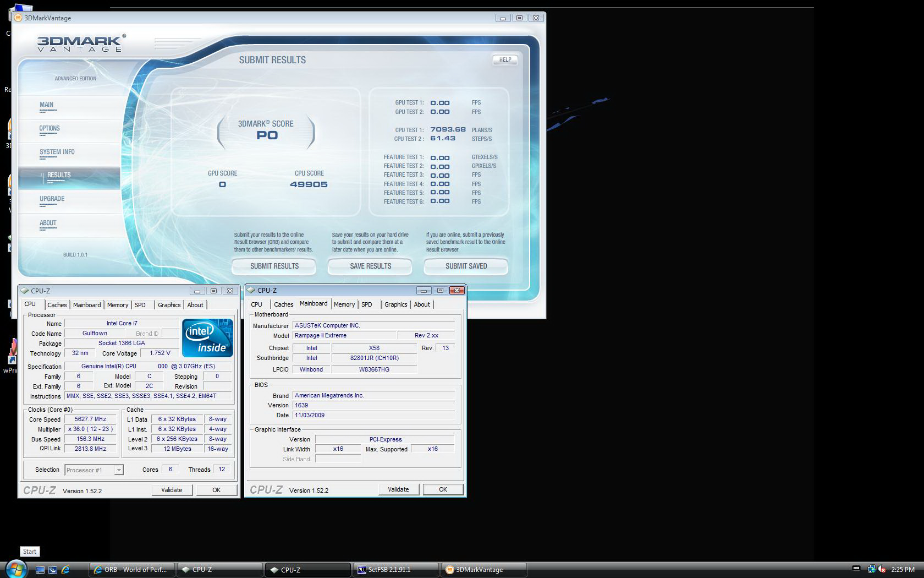The width and height of the screenshot is (924, 578).
Task: Click Validate in left CPU-Z window
Action: tap(172, 490)
